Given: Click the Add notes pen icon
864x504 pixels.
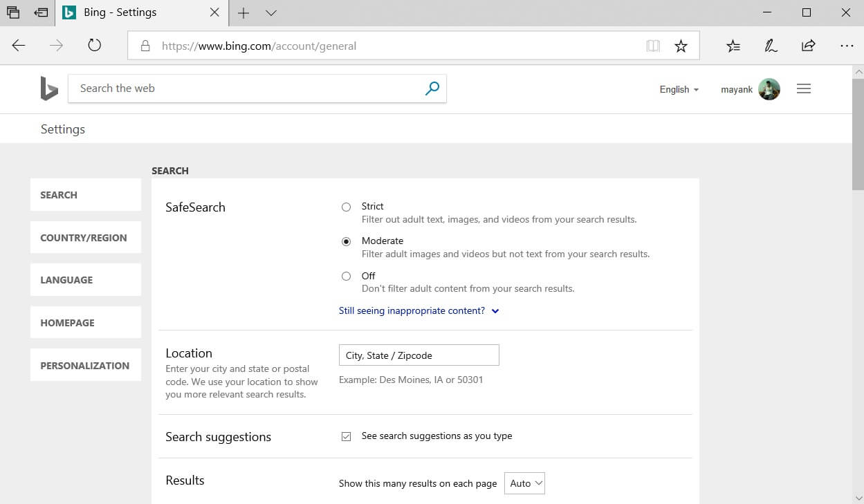Looking at the screenshot, I should (x=771, y=46).
